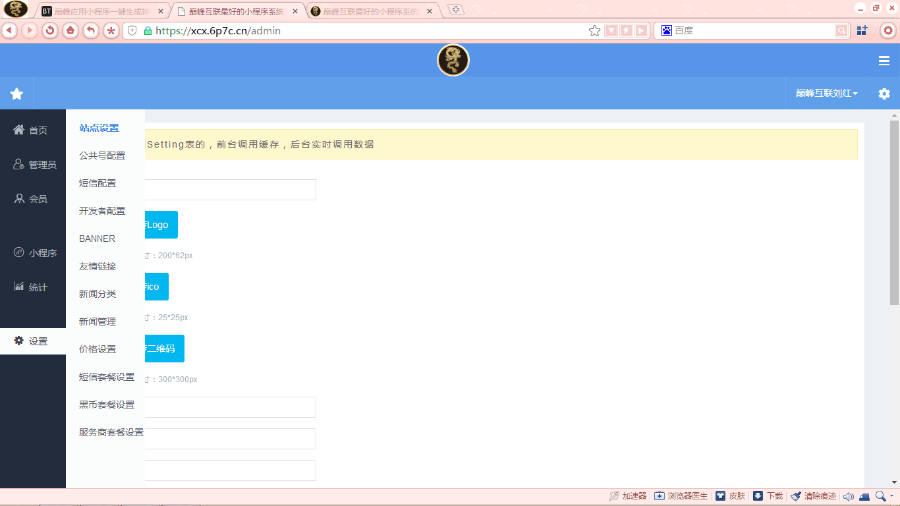This screenshot has height=506, width=900.
Task: Go back with the browser back arrow
Action: pyautogui.click(x=10, y=30)
